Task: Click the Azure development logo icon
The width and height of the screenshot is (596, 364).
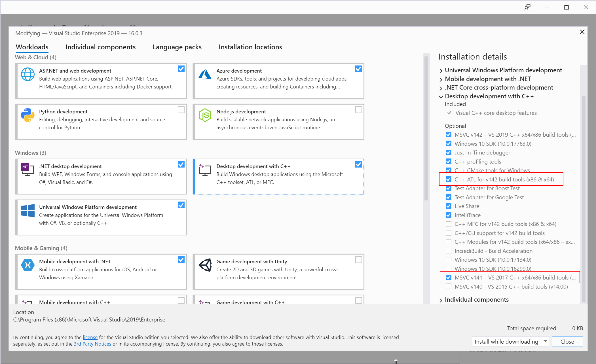Action: click(x=205, y=75)
